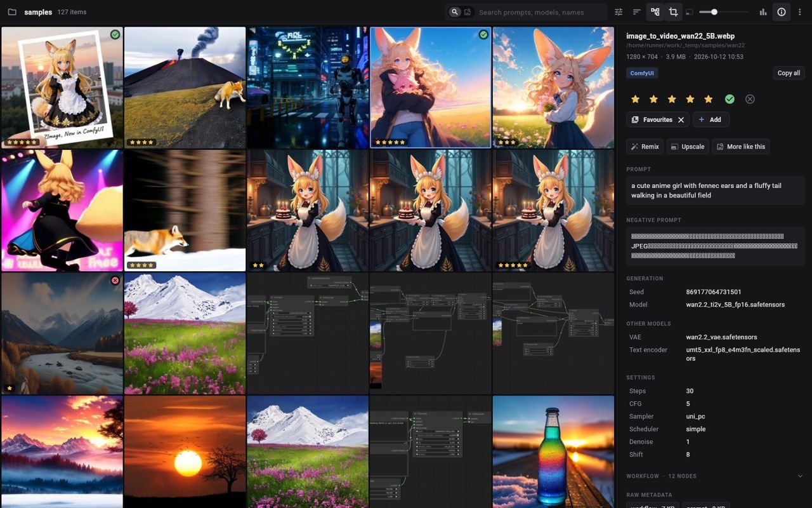Remove image from Favourites via X
Image resolution: width=812 pixels, height=508 pixels.
(681, 119)
